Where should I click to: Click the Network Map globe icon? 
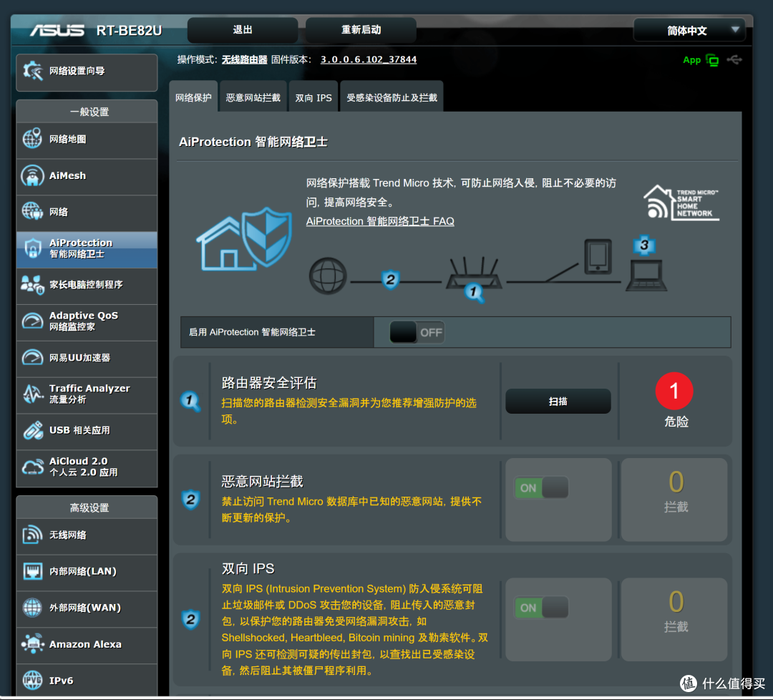[32, 139]
